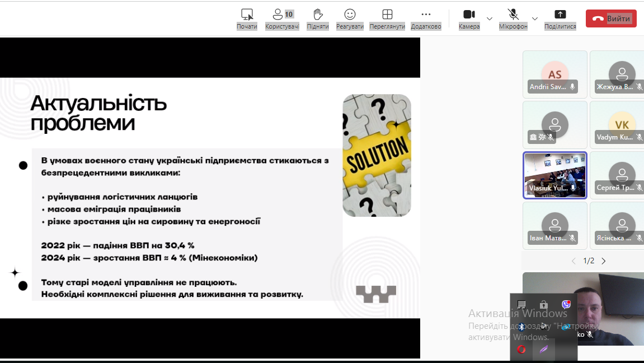Go to previous page of participants
This screenshot has width=644, height=363.
pyautogui.click(x=574, y=261)
